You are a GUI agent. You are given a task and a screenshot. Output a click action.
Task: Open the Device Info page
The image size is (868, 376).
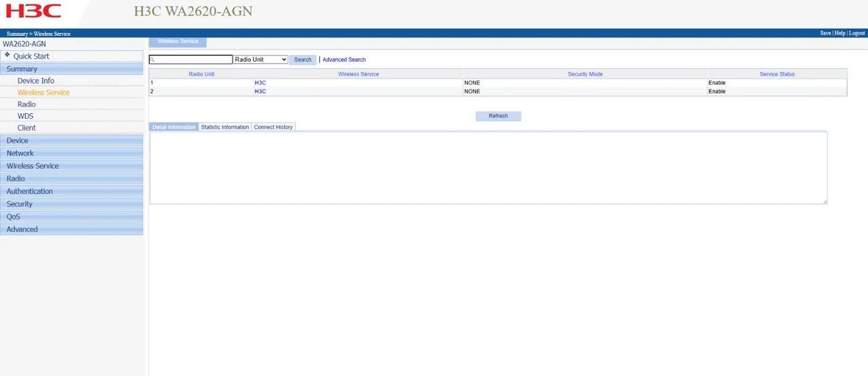pyautogui.click(x=36, y=81)
